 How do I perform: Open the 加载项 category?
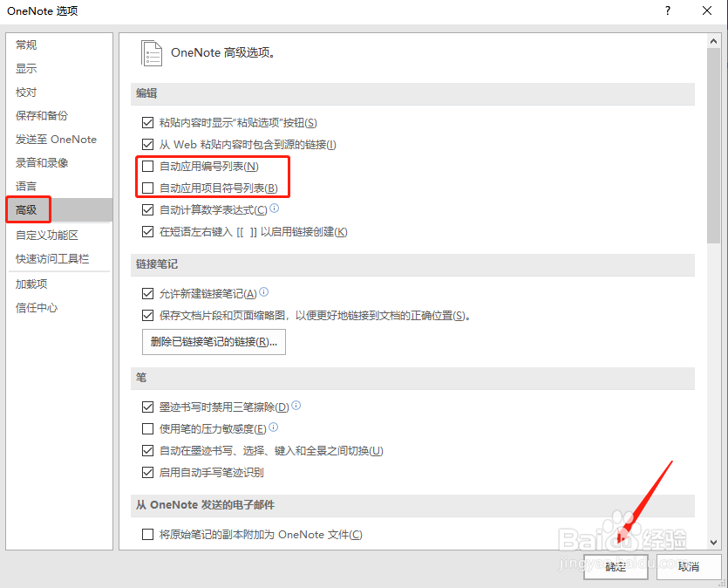click(x=59, y=284)
